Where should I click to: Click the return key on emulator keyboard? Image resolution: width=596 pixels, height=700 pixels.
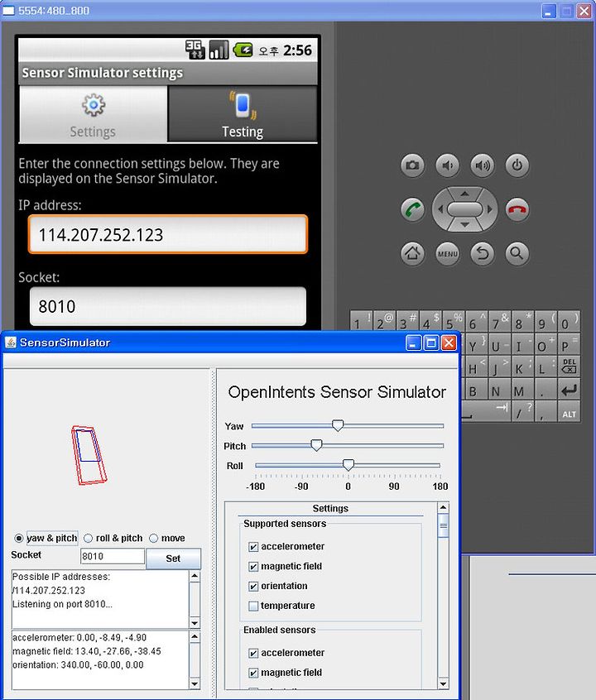(570, 390)
